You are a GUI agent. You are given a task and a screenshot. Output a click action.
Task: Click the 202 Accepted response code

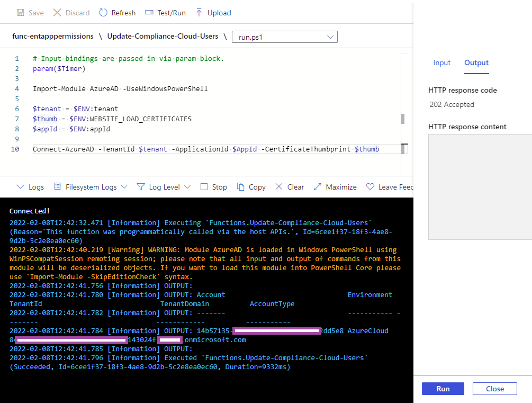(x=452, y=104)
